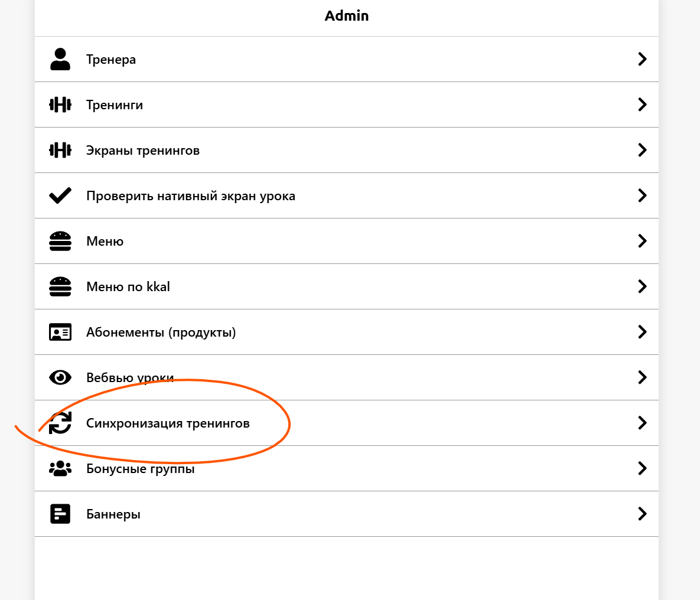Image resolution: width=700 pixels, height=600 pixels.
Task: Click the Баннеры row chevron arrow
Action: 642,514
